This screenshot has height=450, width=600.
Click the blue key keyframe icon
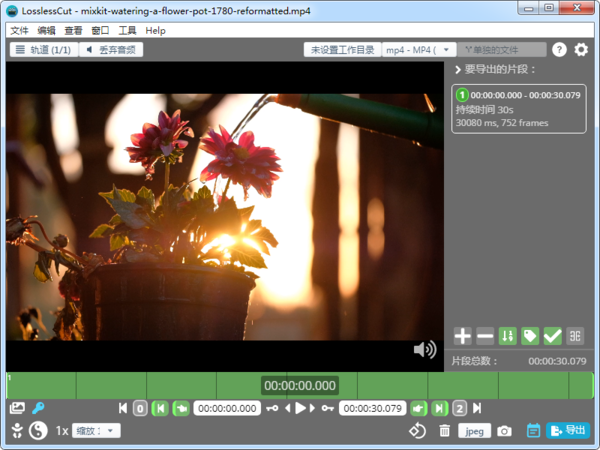(39, 408)
